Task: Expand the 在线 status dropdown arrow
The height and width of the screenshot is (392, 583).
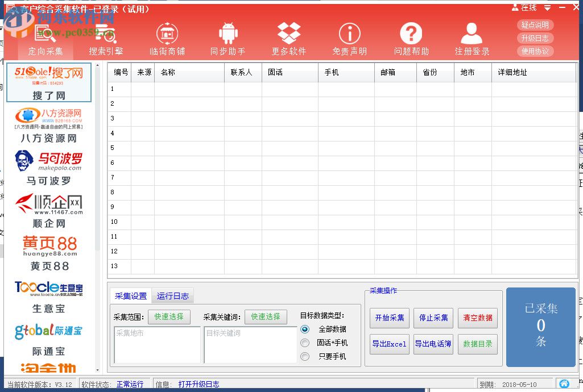Action: pos(547,7)
